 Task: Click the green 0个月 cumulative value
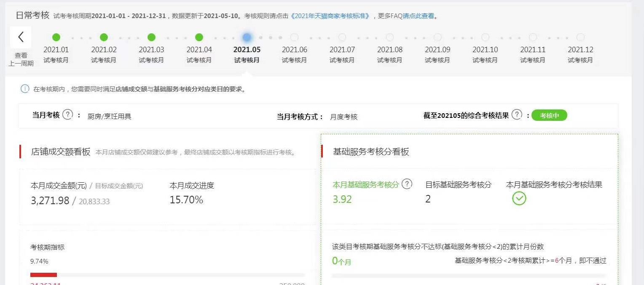341,261
